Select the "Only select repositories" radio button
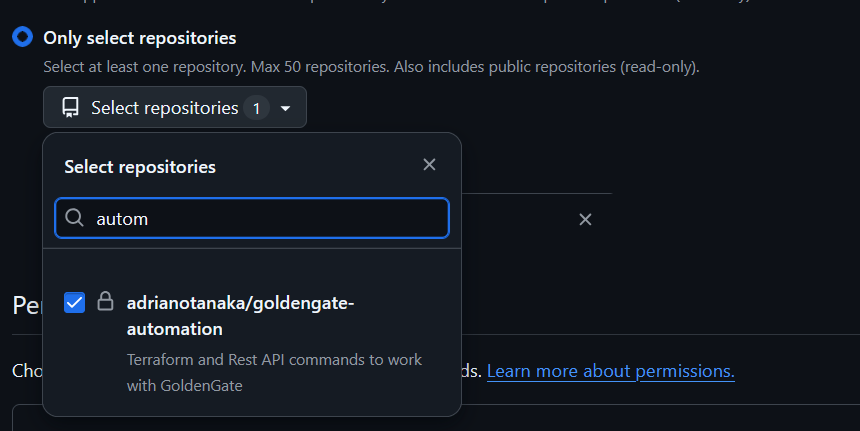Screen dimensions: 860x431 pyautogui.click(x=22, y=37)
